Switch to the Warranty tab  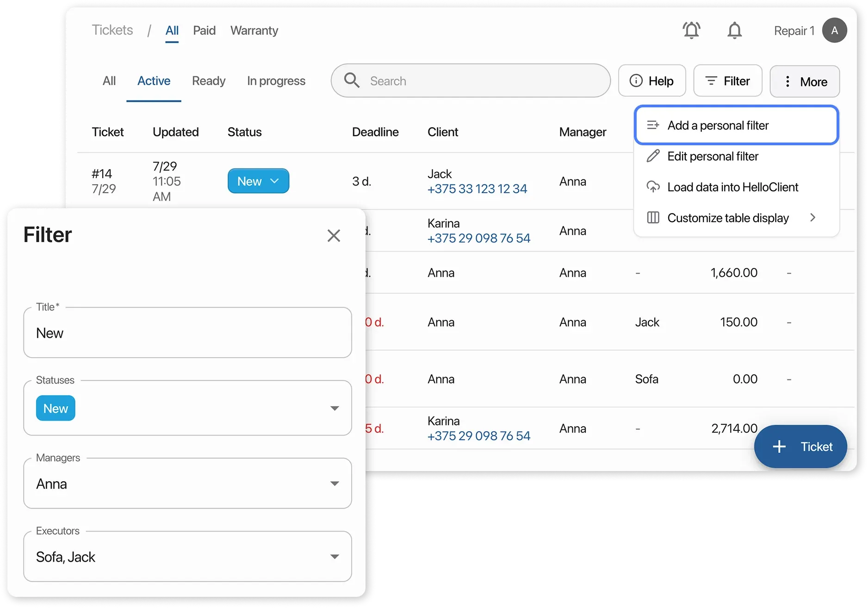tap(254, 30)
